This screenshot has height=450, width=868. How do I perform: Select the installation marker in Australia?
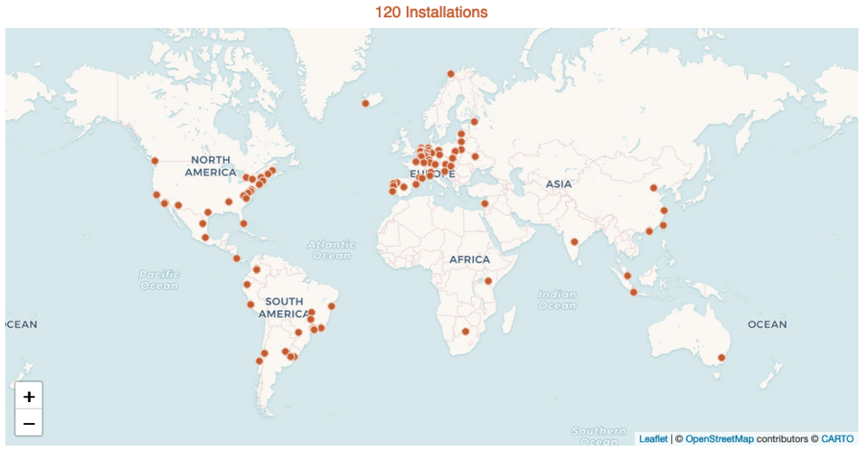click(x=722, y=358)
